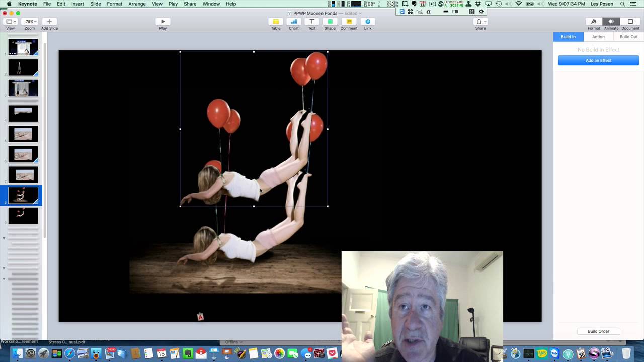Screen dimensions: 644x362
Task: Toggle the switch in floating menu bar toolbar
Action: pos(455,11)
